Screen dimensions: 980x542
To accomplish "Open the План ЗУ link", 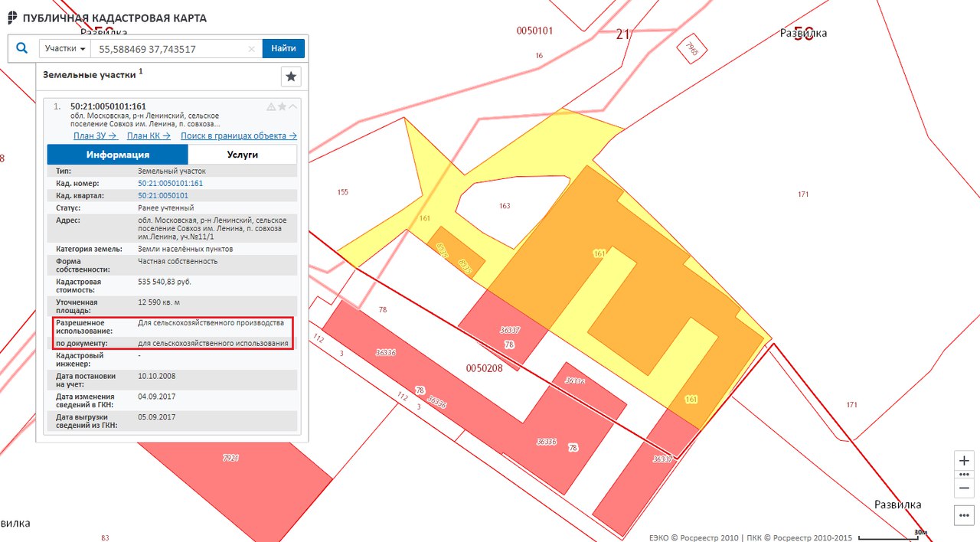I will [95, 135].
